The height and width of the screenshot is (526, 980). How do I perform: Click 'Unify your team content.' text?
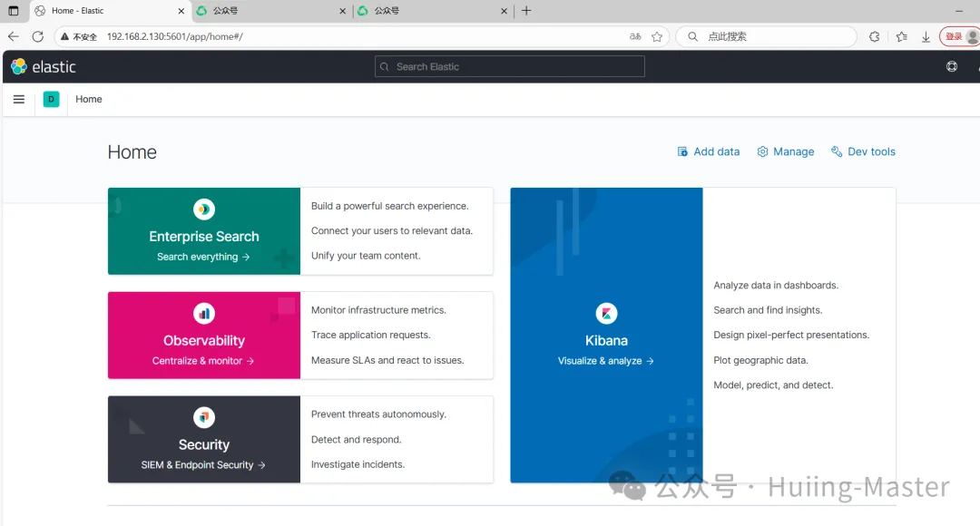[x=366, y=256]
